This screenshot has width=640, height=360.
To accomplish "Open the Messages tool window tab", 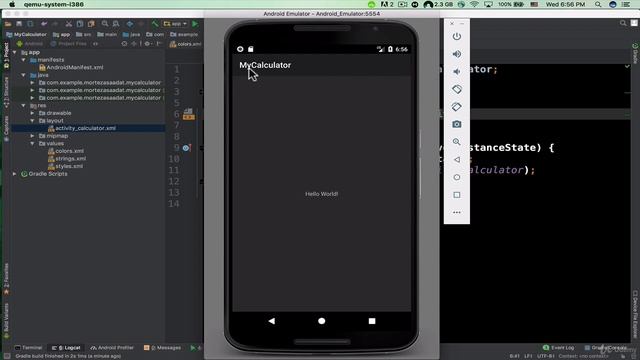I will coord(162,348).
